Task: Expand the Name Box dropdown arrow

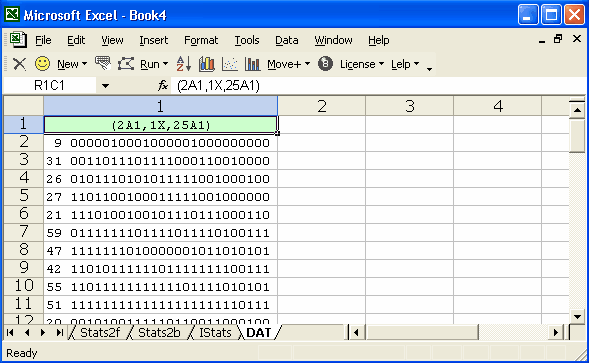Action: [106, 86]
